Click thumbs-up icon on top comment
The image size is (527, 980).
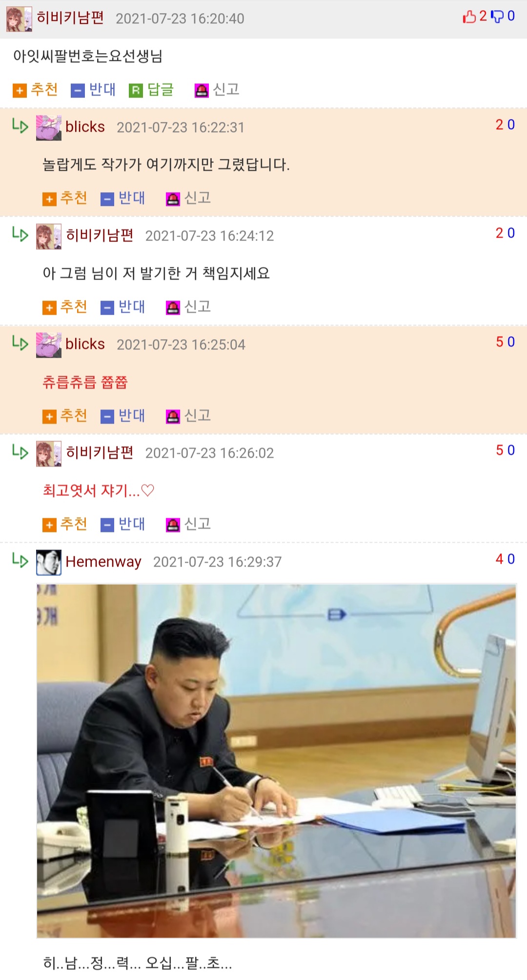click(x=469, y=17)
